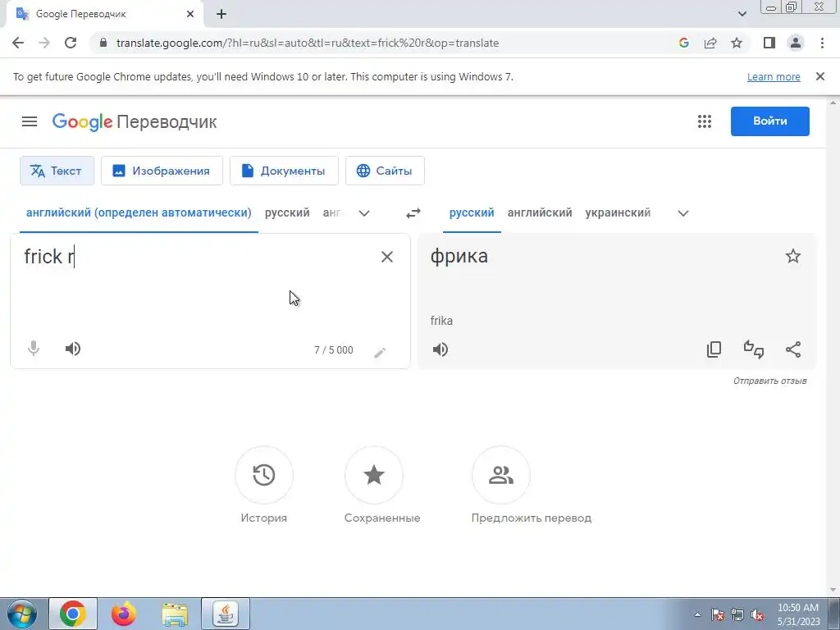
Task: Share this page from address bar
Action: click(710, 43)
